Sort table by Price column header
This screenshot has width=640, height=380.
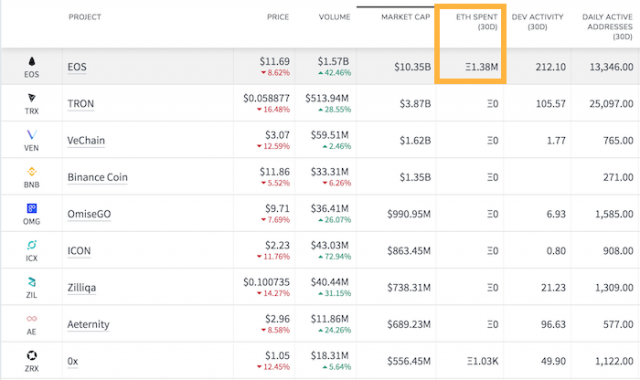coord(278,17)
